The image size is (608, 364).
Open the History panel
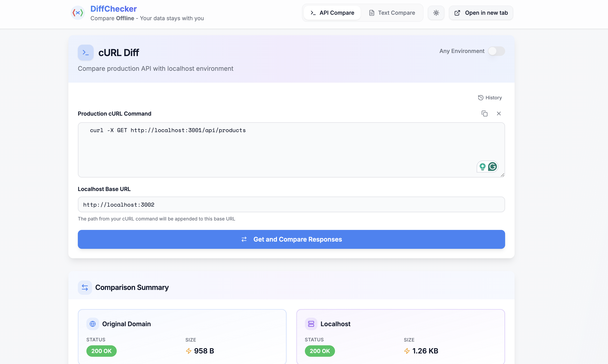click(x=490, y=97)
